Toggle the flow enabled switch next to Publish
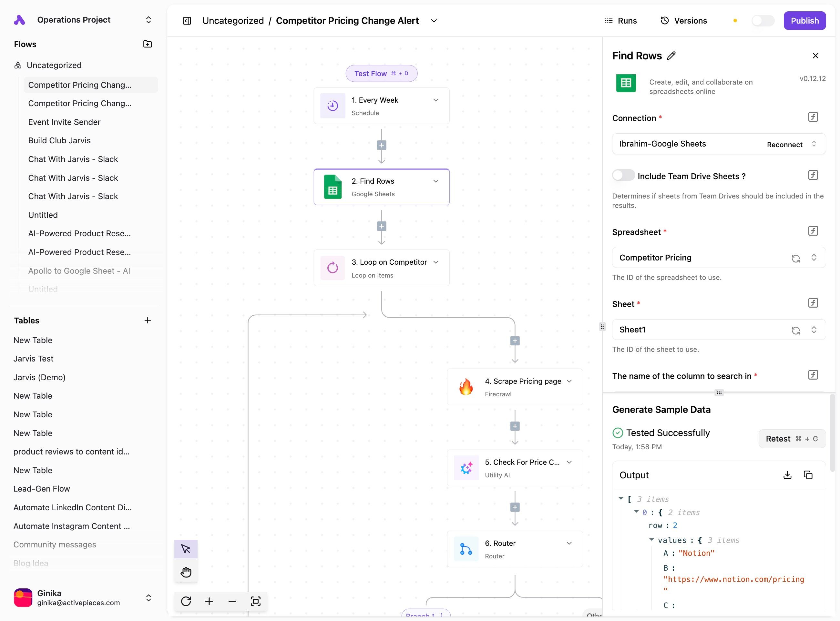The image size is (840, 621). (x=763, y=21)
